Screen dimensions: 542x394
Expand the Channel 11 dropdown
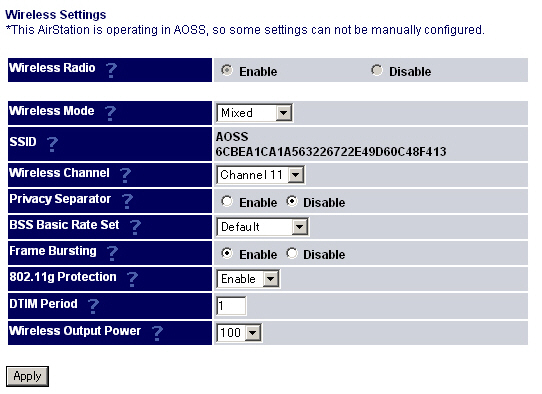click(260, 175)
